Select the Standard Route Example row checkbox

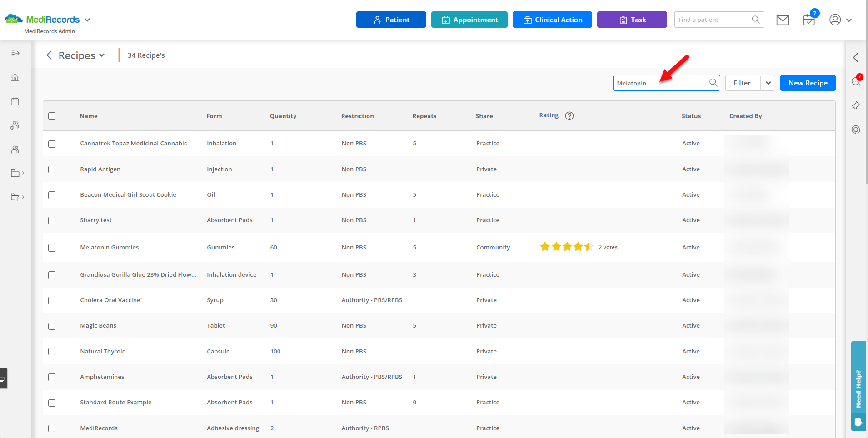tap(52, 403)
